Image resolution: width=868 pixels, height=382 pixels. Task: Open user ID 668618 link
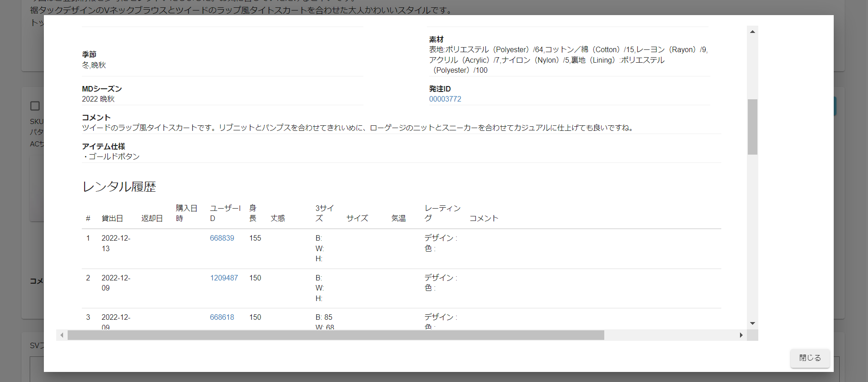point(222,317)
